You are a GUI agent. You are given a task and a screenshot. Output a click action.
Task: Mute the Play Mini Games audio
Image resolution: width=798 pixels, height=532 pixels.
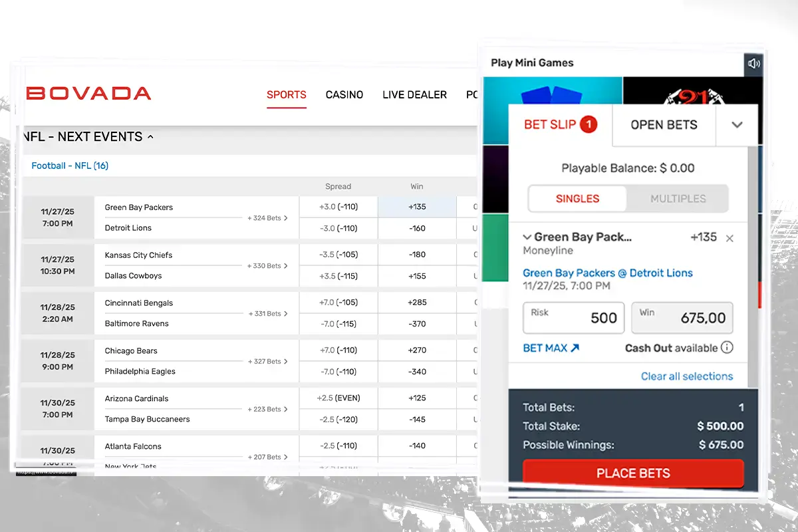[754, 63]
